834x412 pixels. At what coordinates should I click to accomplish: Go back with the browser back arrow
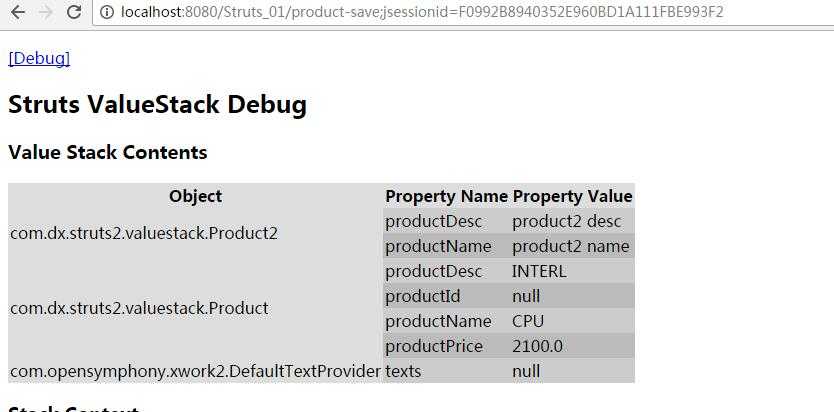point(18,12)
